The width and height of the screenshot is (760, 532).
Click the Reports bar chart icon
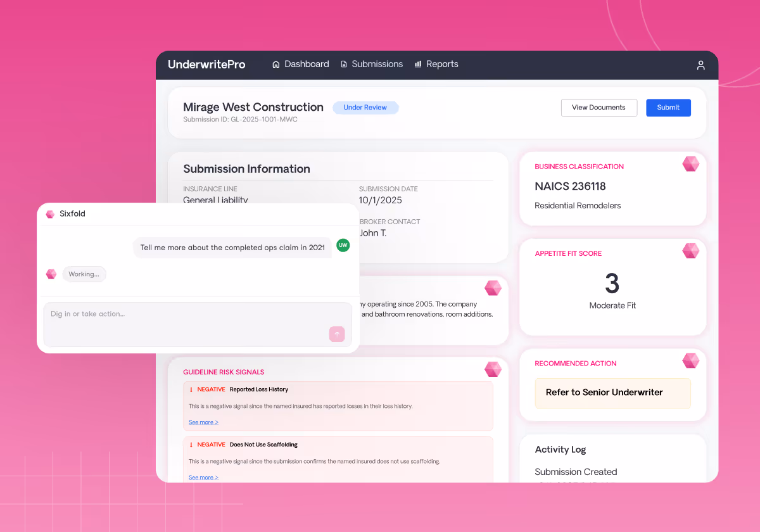[x=418, y=64]
